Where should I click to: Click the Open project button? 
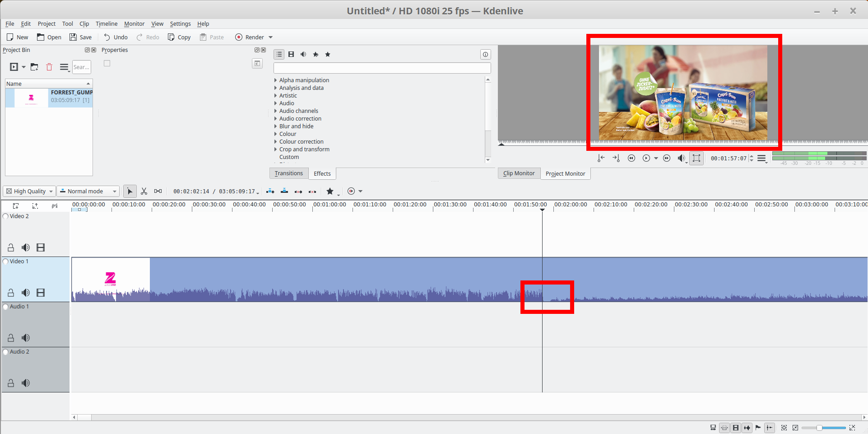[49, 37]
